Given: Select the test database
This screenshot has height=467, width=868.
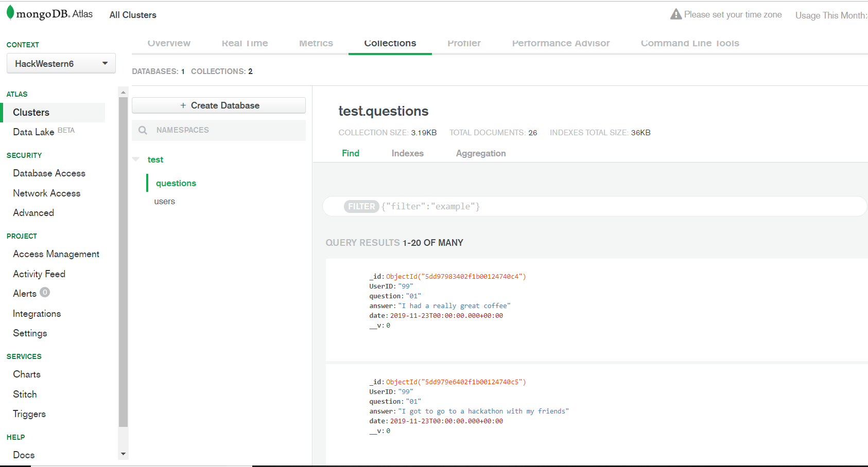Looking at the screenshot, I should [155, 159].
